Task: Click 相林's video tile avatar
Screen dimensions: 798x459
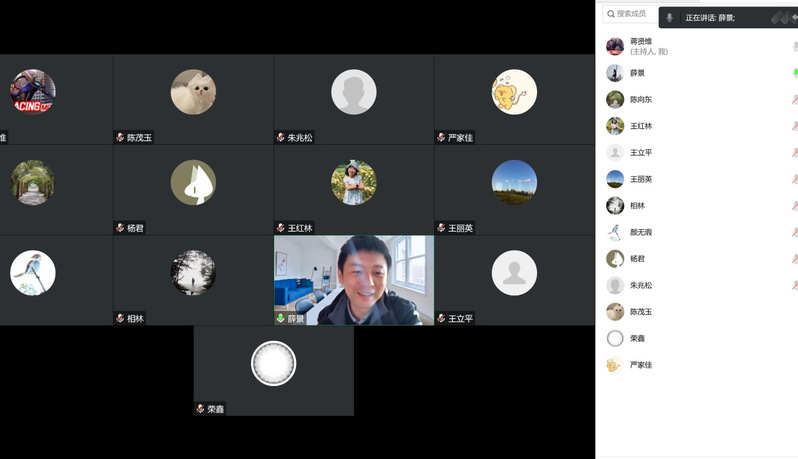Action: [x=193, y=272]
